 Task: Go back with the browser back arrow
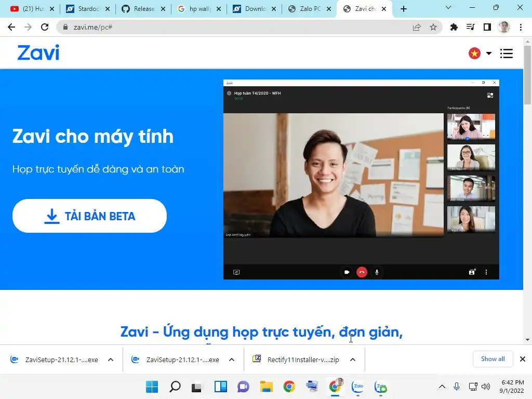(x=11, y=27)
